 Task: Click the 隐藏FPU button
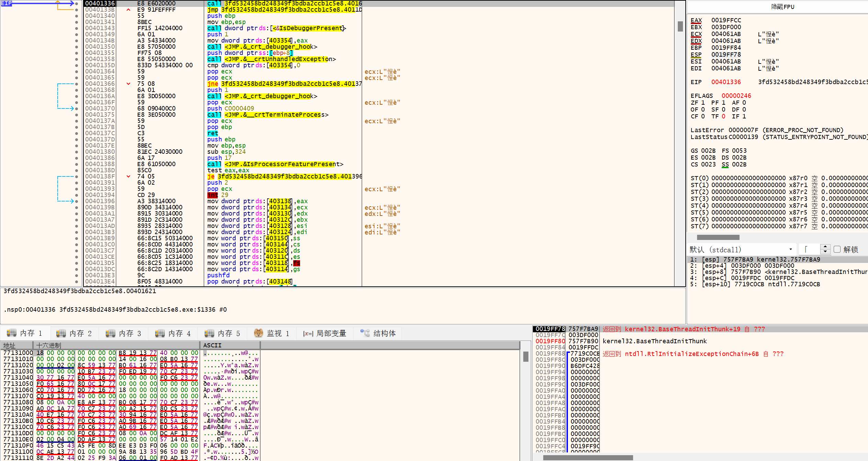tap(782, 7)
